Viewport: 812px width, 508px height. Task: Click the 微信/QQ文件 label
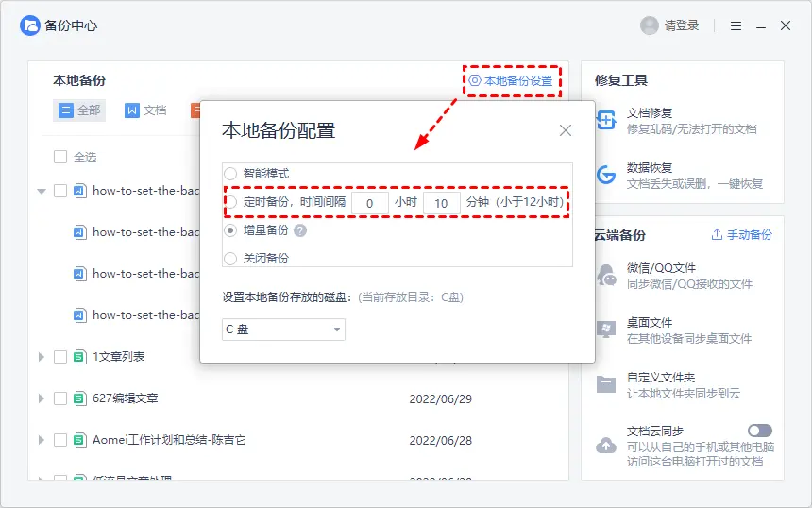661,268
